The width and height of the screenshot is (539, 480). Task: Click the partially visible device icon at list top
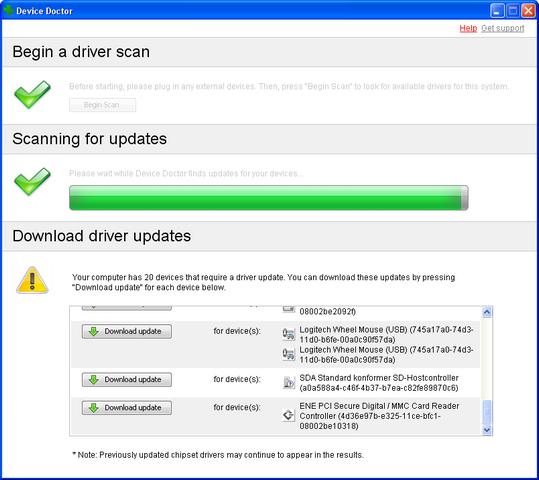[x=288, y=309]
